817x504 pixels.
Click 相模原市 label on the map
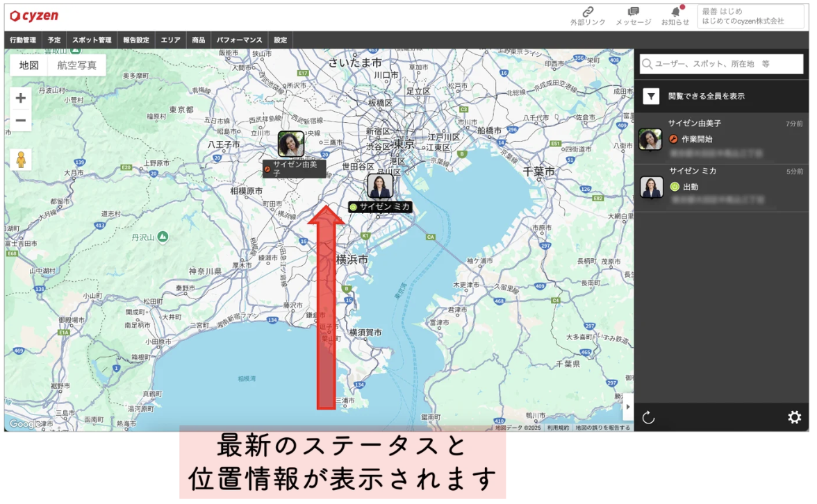click(x=247, y=191)
